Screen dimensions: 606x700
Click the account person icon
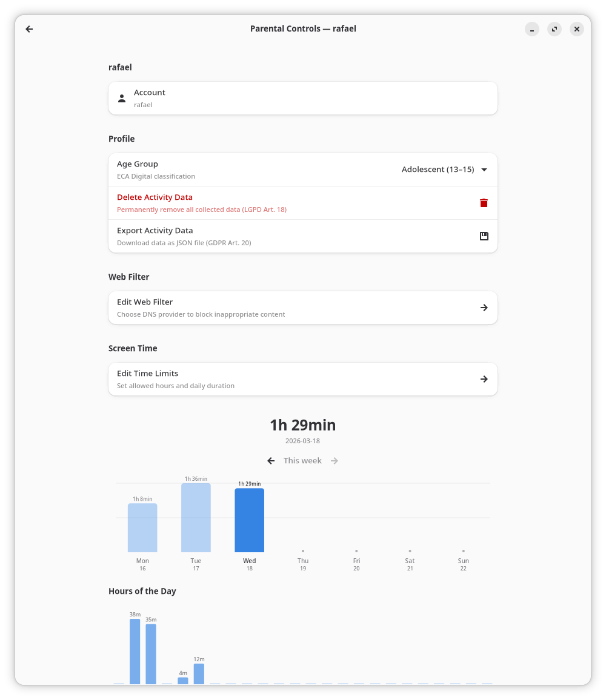[x=122, y=98]
